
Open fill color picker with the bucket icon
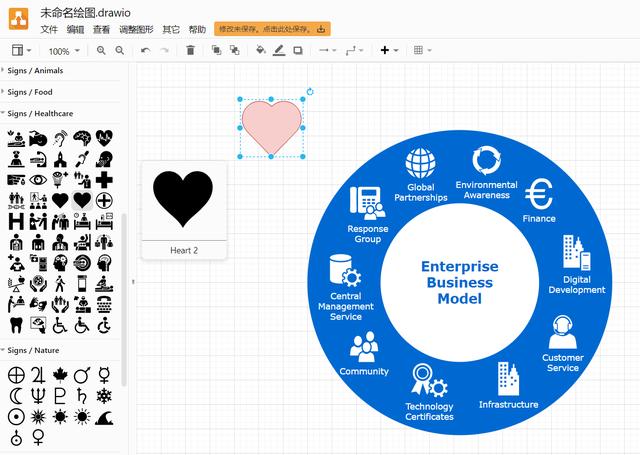(x=260, y=50)
